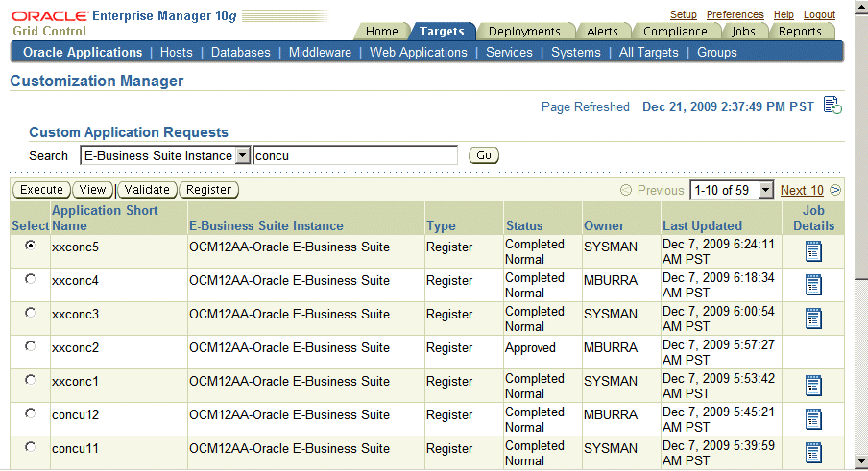Switch to the Reports tab
Image resolution: width=868 pixels, height=471 pixels.
(800, 32)
